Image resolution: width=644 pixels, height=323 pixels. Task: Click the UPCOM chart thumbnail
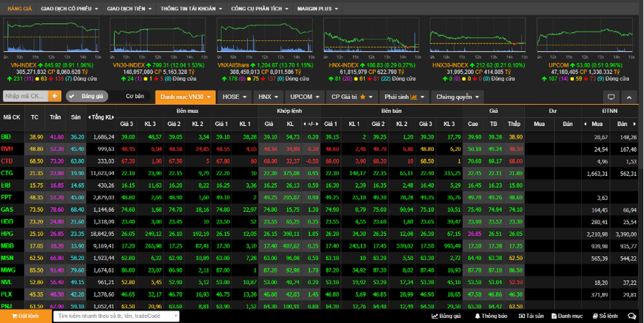pos(585,35)
